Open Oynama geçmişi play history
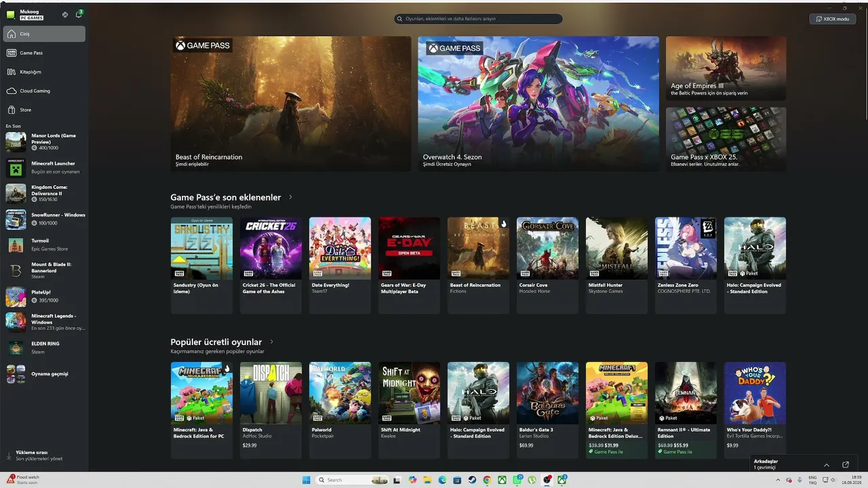The width and height of the screenshot is (868, 488). [45, 373]
